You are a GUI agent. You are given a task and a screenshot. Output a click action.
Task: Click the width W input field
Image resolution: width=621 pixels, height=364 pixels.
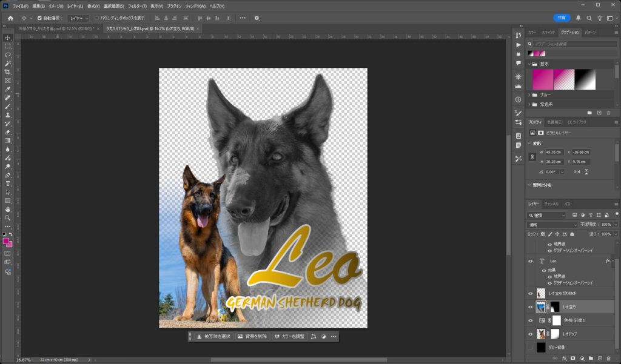click(558, 153)
